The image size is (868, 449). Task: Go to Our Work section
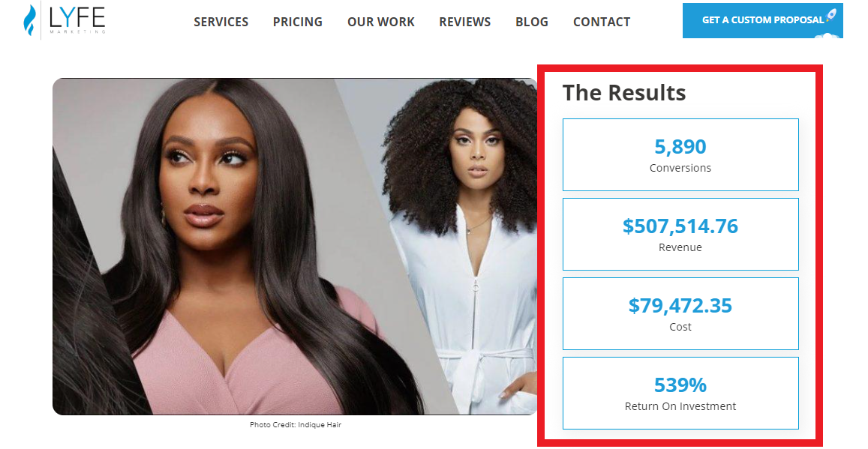click(x=381, y=22)
